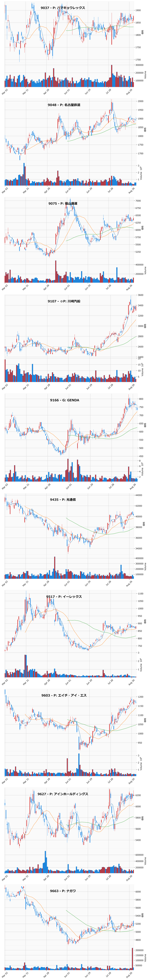Select the 1700 price label on the 9037 chart
Viewport: 148px width, 980px height.
coord(138,60)
